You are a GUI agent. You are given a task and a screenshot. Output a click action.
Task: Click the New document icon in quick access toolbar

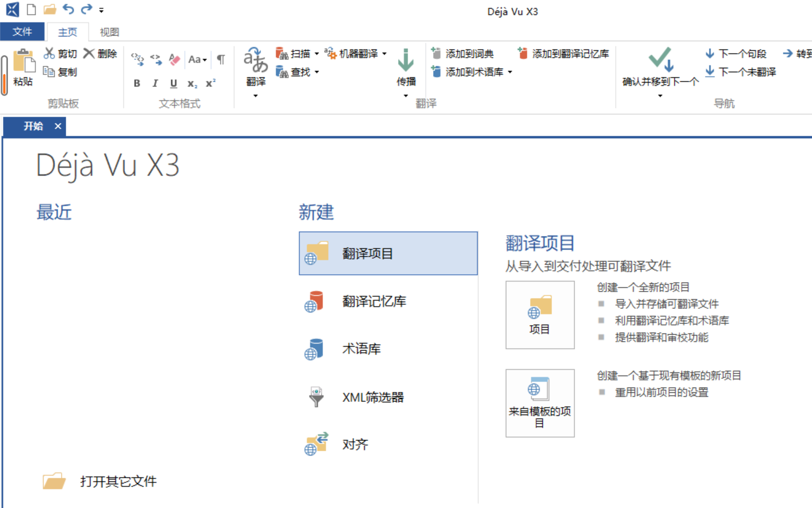(31, 10)
